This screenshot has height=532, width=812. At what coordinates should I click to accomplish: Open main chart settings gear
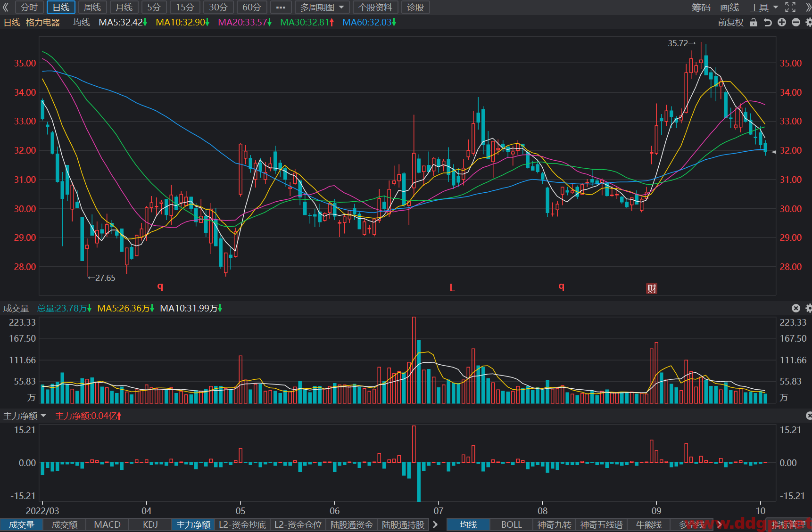point(809,22)
